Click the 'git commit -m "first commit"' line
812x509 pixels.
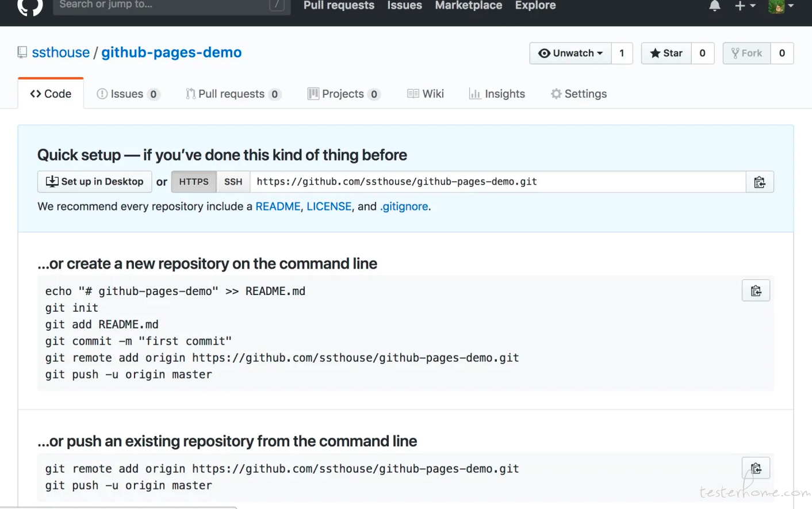(x=139, y=341)
